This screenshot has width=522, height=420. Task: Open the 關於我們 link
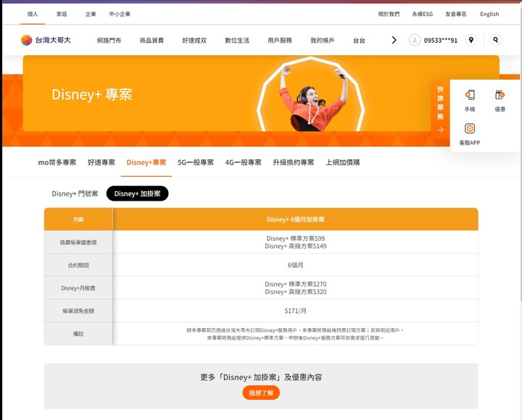tap(389, 14)
